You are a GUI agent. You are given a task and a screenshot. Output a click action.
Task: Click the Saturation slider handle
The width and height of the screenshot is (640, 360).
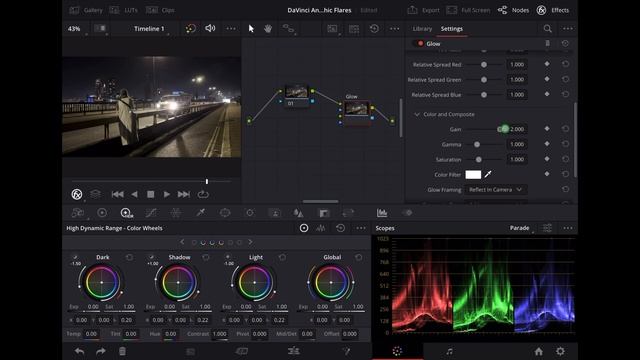point(478,159)
